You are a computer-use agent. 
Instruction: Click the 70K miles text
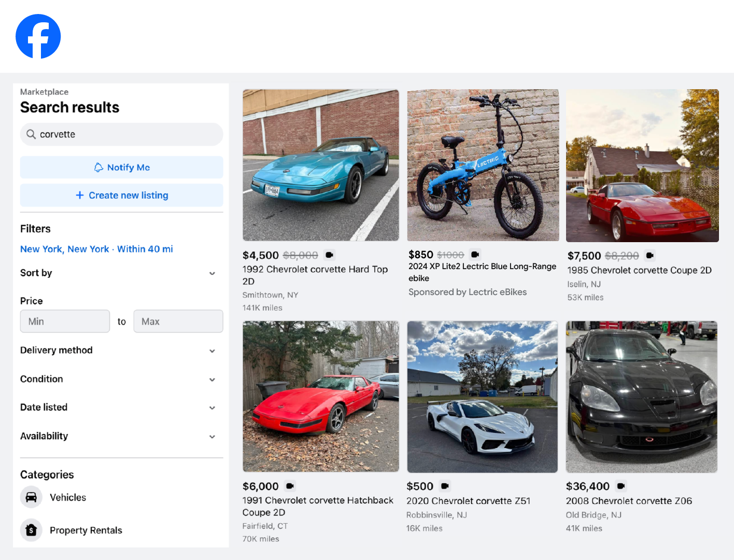pos(261,539)
